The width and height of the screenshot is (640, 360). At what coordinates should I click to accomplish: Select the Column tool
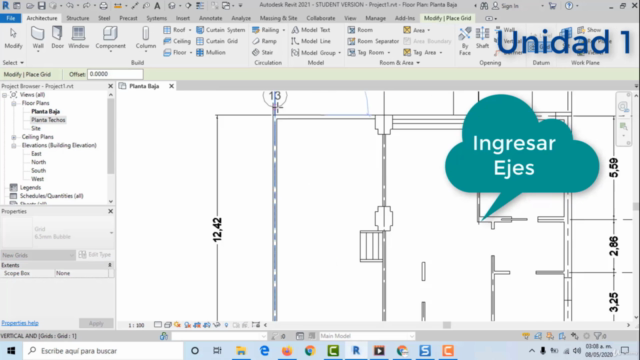146,38
